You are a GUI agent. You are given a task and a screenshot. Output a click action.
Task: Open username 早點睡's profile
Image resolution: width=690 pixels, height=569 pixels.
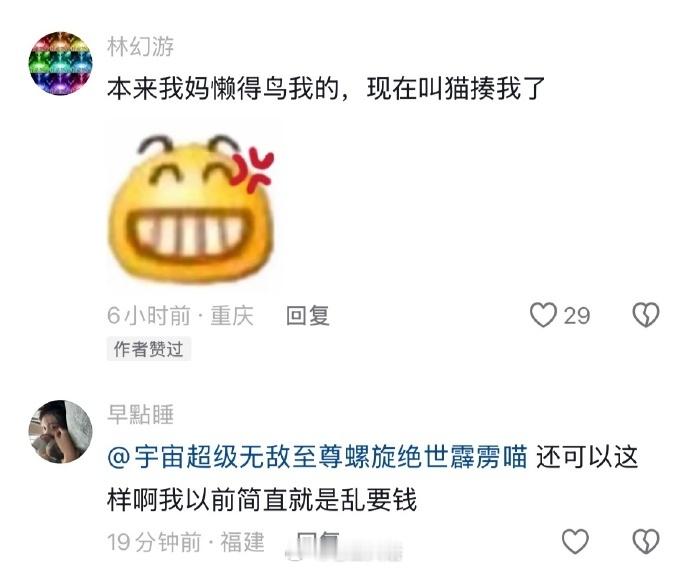pyautogui.click(x=140, y=414)
